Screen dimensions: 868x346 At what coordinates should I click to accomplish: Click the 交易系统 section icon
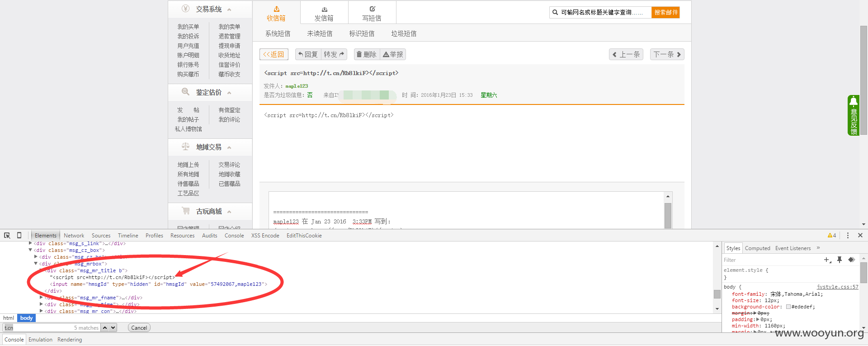coord(185,9)
